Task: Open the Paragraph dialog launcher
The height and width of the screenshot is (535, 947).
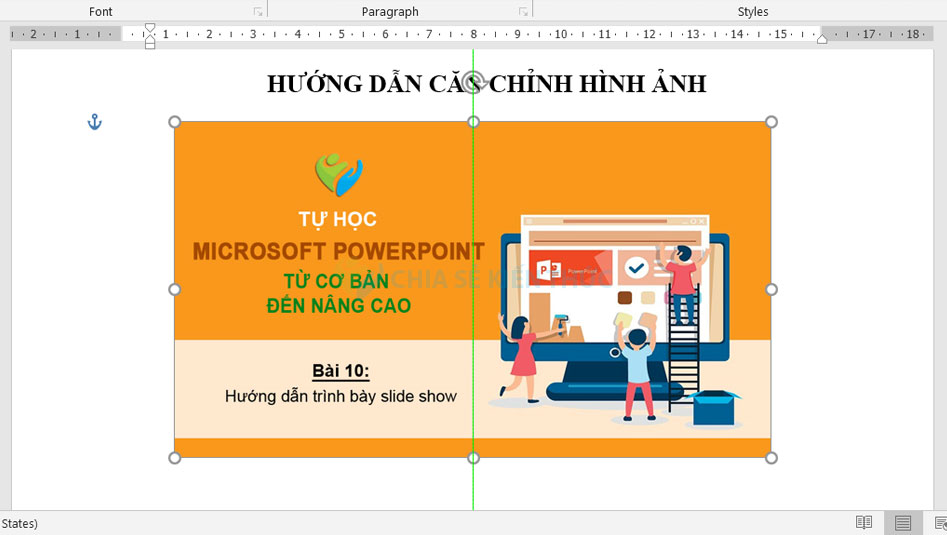Action: pyautogui.click(x=523, y=11)
